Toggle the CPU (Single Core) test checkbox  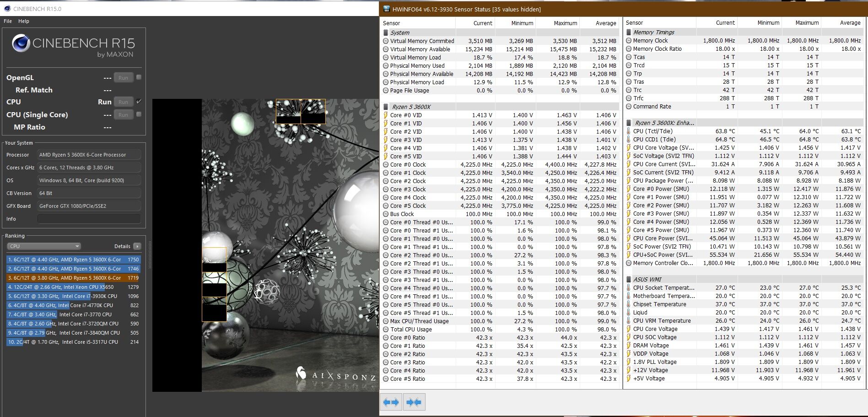point(139,114)
